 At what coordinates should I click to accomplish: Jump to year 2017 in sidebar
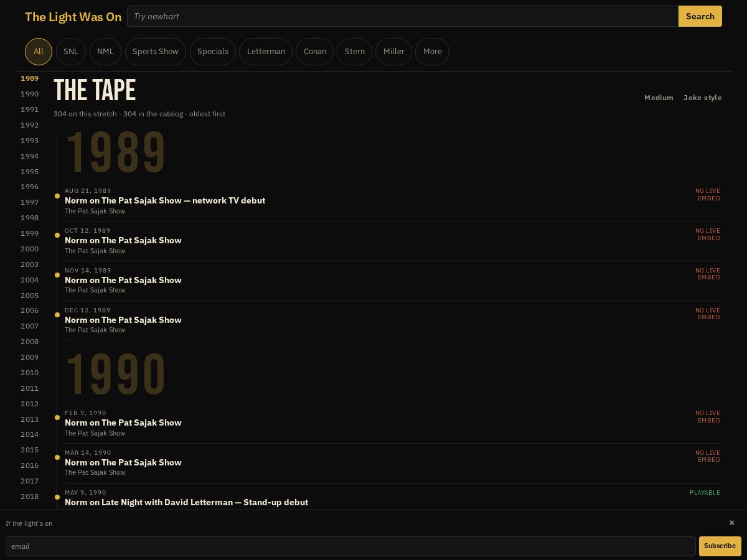(29, 481)
